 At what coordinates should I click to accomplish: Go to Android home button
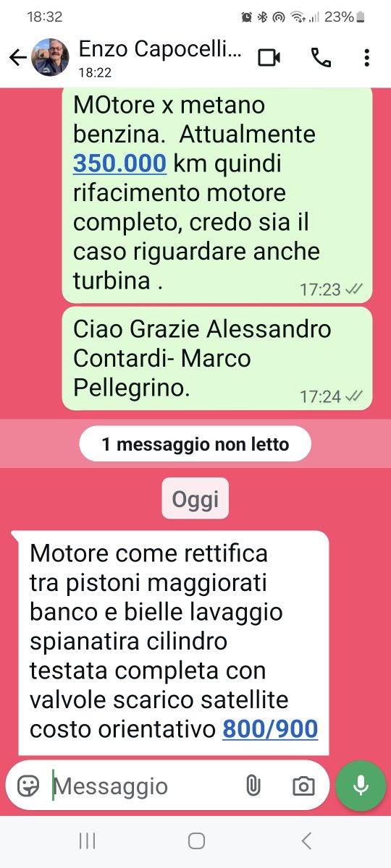[195, 841]
